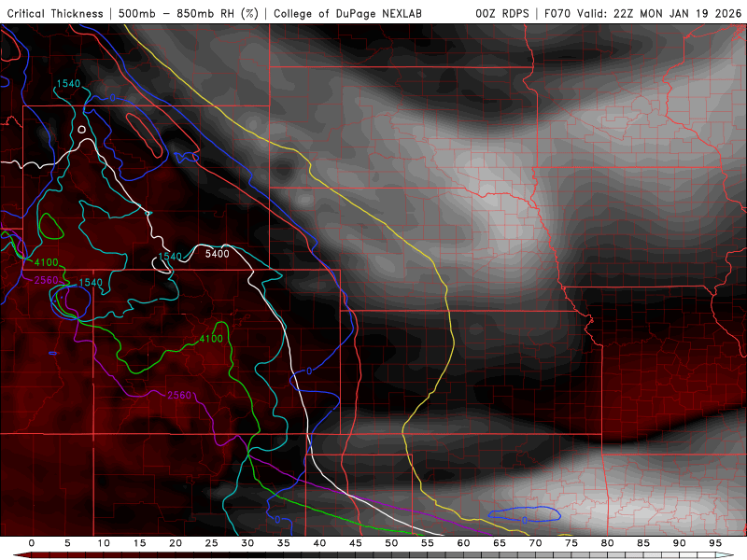Select the green "4100" label above the purple 2560

point(46,262)
